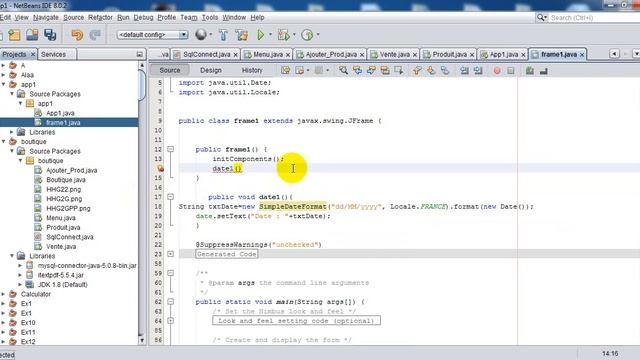Viewport: 640px width, 360px height.
Task: Expand the mysql-connector jar node
Action: (x=20, y=265)
